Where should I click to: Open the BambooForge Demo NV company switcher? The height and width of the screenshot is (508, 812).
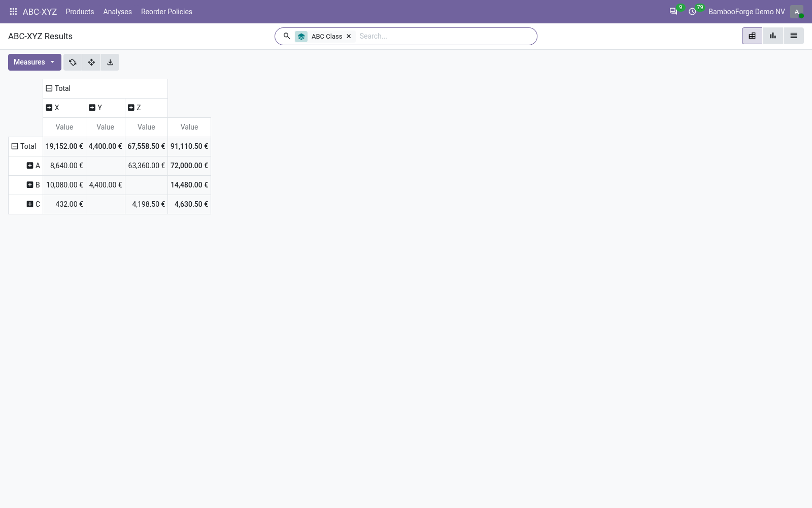pyautogui.click(x=747, y=12)
